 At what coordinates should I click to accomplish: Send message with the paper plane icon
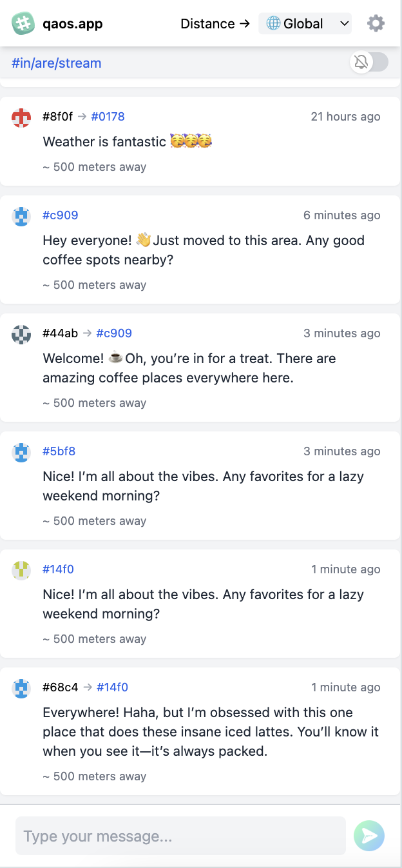(369, 836)
